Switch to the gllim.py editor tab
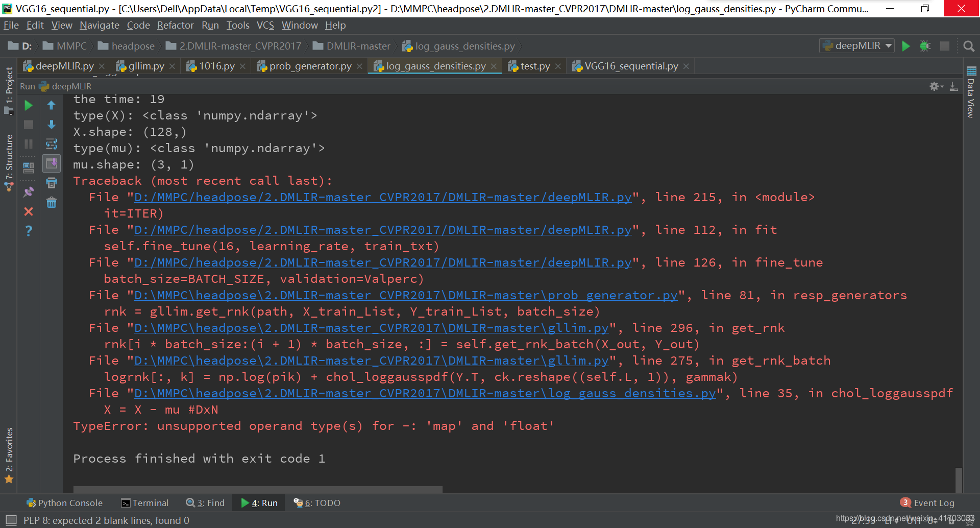980x528 pixels. pyautogui.click(x=146, y=66)
